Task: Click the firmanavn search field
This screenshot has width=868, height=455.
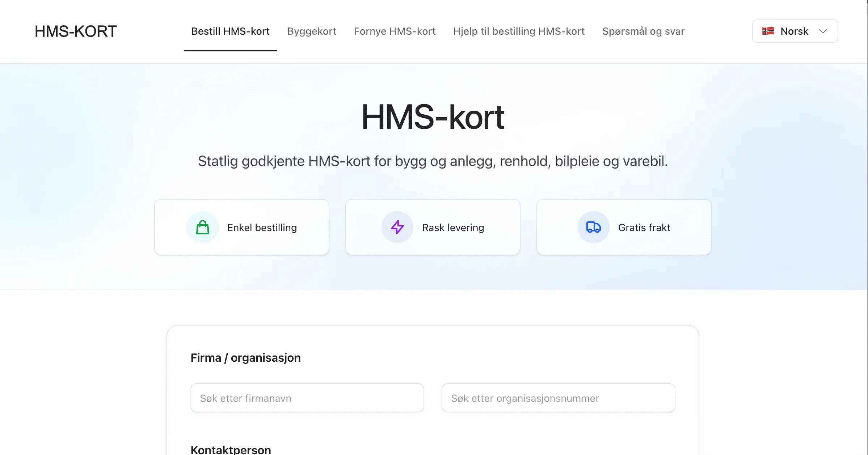Action: [307, 398]
